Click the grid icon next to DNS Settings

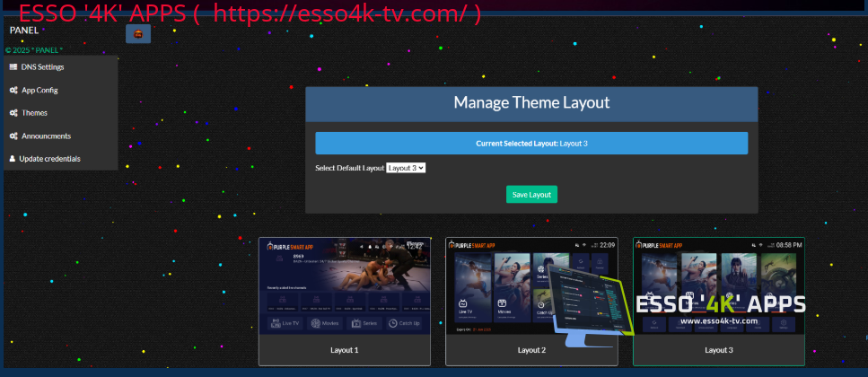click(13, 67)
